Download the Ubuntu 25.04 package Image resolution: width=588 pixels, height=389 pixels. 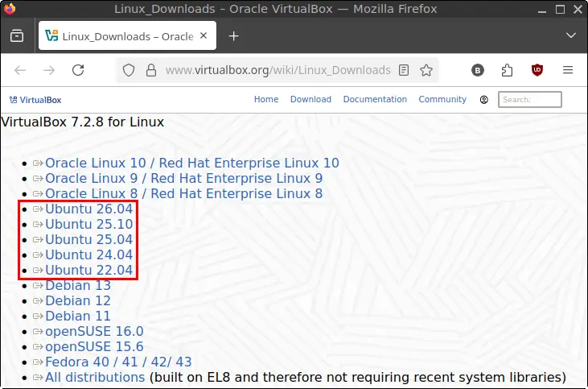point(88,239)
